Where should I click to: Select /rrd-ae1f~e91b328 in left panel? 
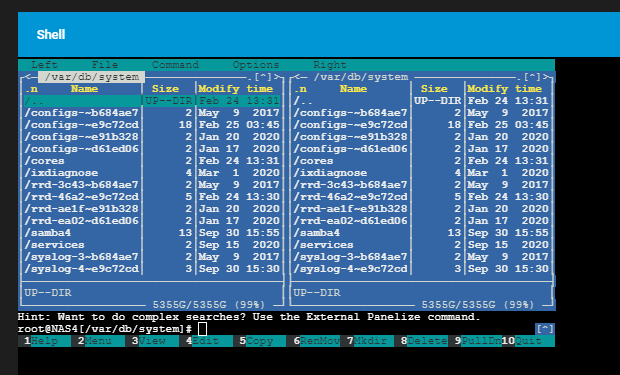(152, 209)
